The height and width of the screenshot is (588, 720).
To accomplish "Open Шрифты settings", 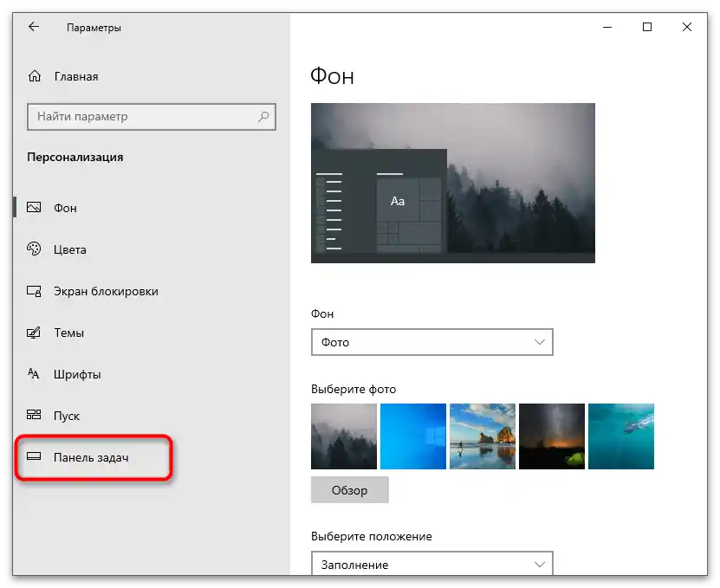I will coord(77,375).
